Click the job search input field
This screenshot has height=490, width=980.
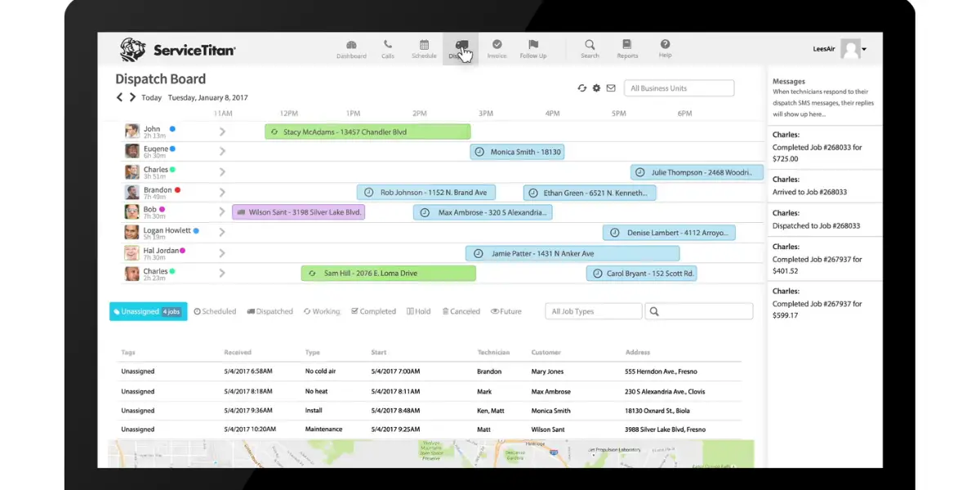[x=698, y=311]
